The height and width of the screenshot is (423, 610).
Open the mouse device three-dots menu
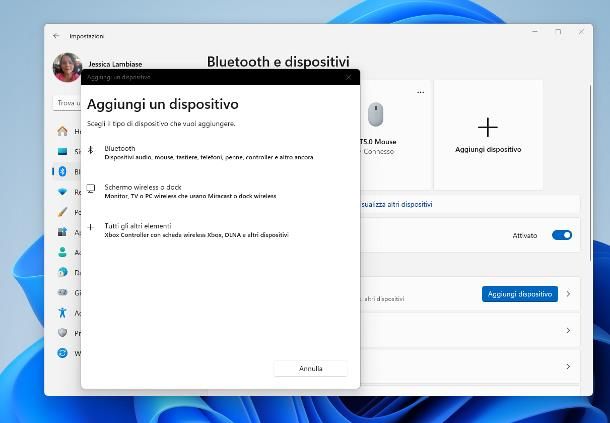coord(421,93)
